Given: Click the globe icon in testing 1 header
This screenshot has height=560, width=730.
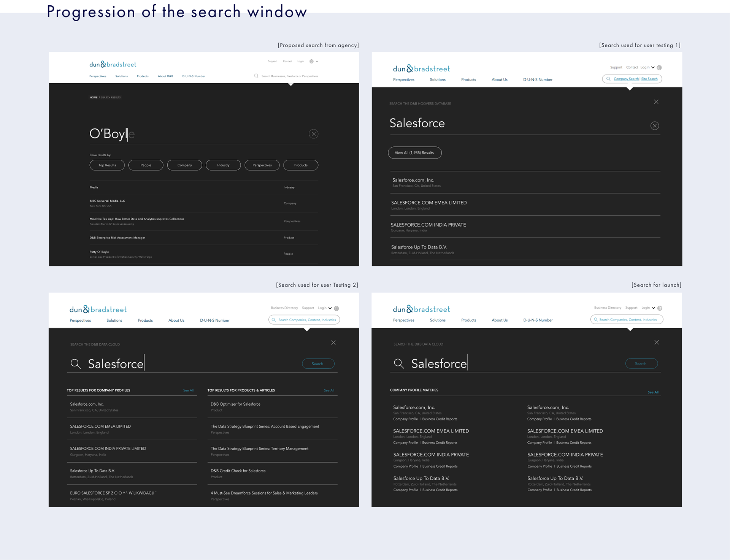Looking at the screenshot, I should pos(659,68).
